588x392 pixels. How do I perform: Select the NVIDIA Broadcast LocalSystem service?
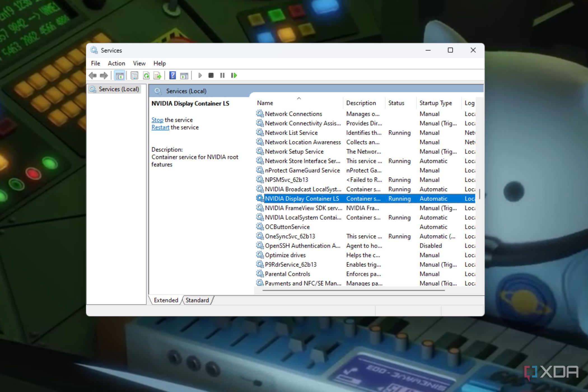pos(303,189)
